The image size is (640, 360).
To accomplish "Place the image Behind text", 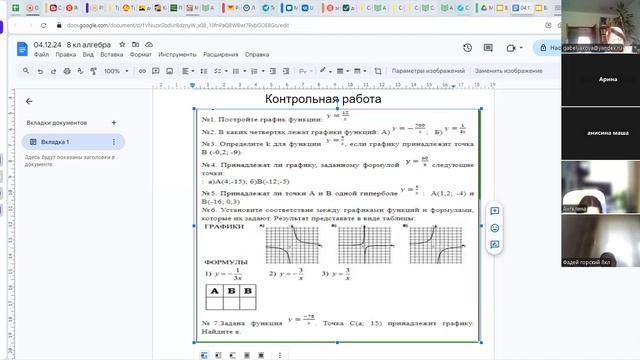I will [247, 356].
